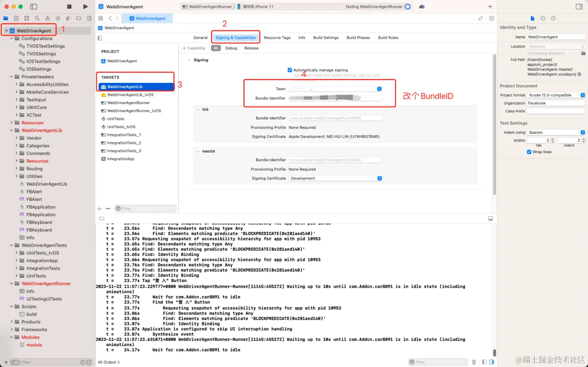This screenshot has height=367, width=588.
Task: Toggle the navigator sidebar icon in title bar
Action: [34, 7]
